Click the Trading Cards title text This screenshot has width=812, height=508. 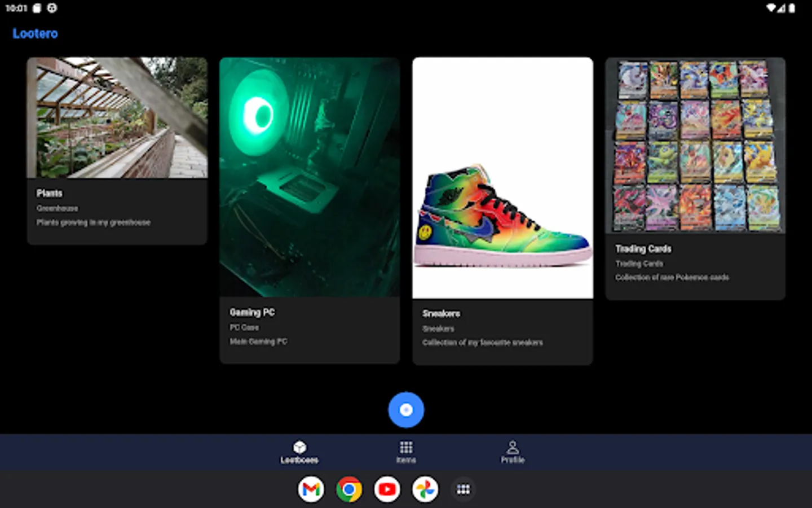[x=643, y=249]
